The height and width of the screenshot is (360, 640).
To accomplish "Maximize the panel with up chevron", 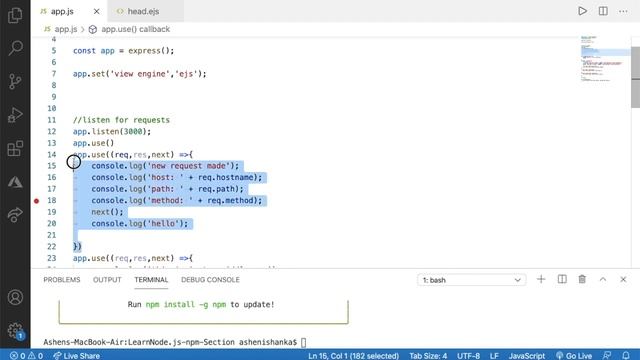I will (x=603, y=279).
